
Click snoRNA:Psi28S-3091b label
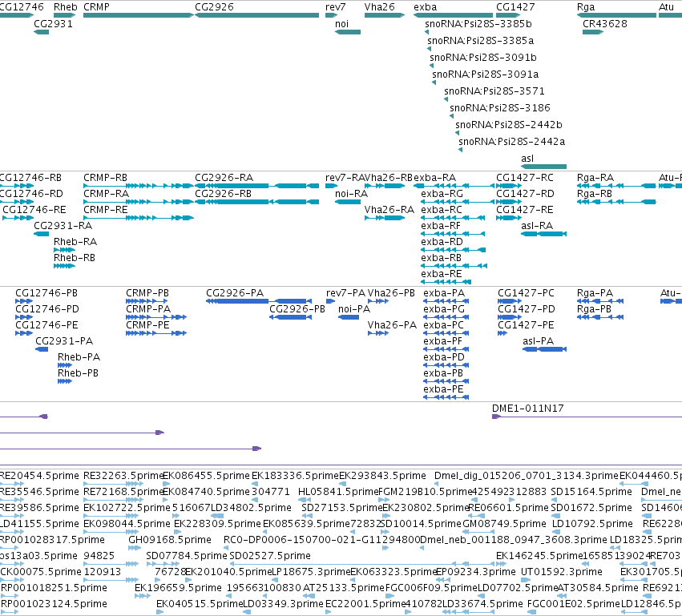tap(482, 58)
